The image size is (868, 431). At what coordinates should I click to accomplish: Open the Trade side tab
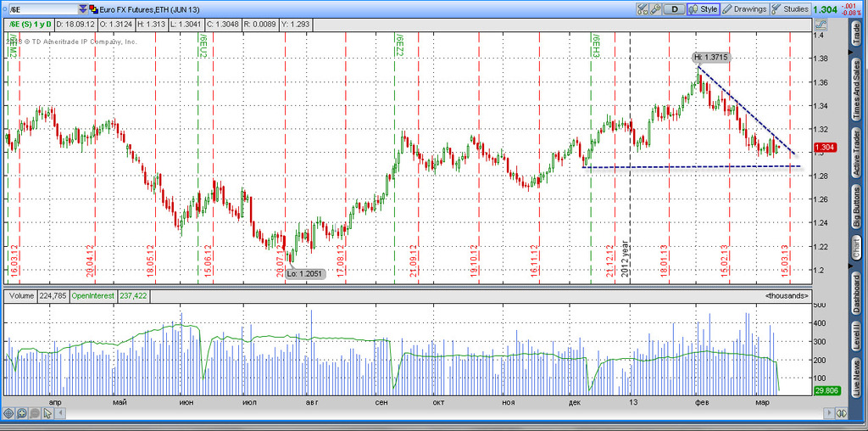[x=856, y=33]
